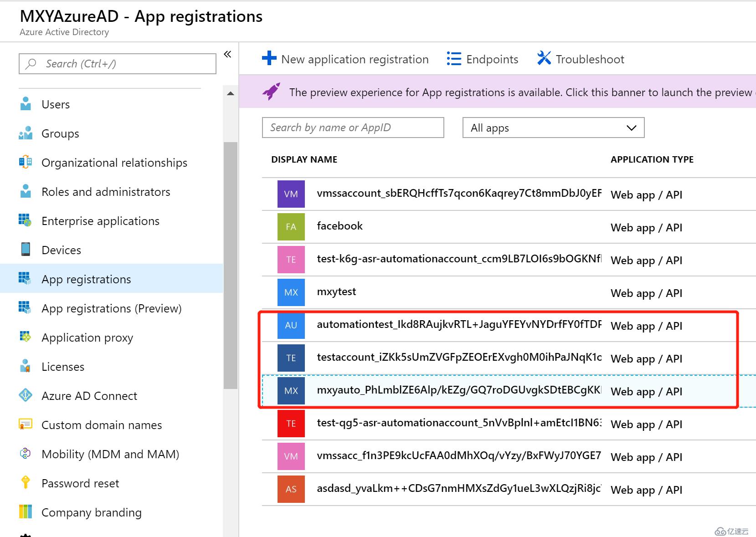Click the Roles and administrators icon
Screen dimensions: 756x537
26,191
